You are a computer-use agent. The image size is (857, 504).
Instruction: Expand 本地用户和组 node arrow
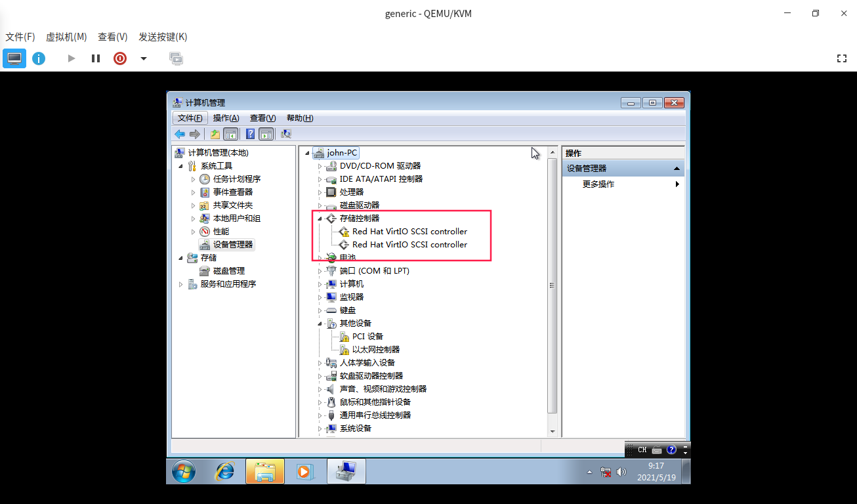194,219
